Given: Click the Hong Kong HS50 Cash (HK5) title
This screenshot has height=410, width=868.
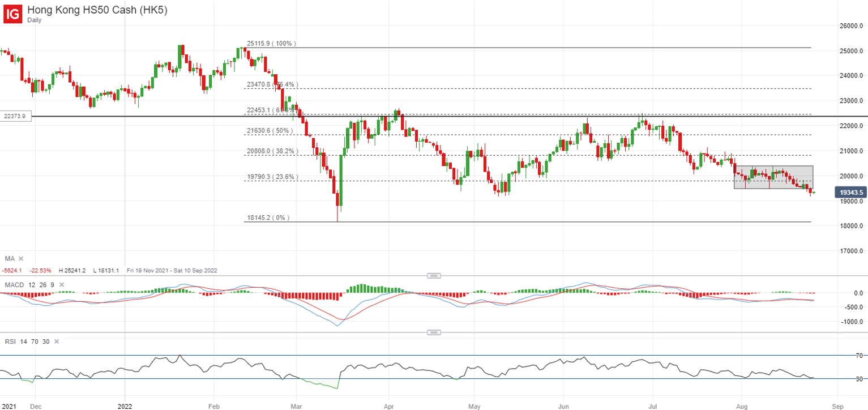Looking at the screenshot, I should [97, 10].
